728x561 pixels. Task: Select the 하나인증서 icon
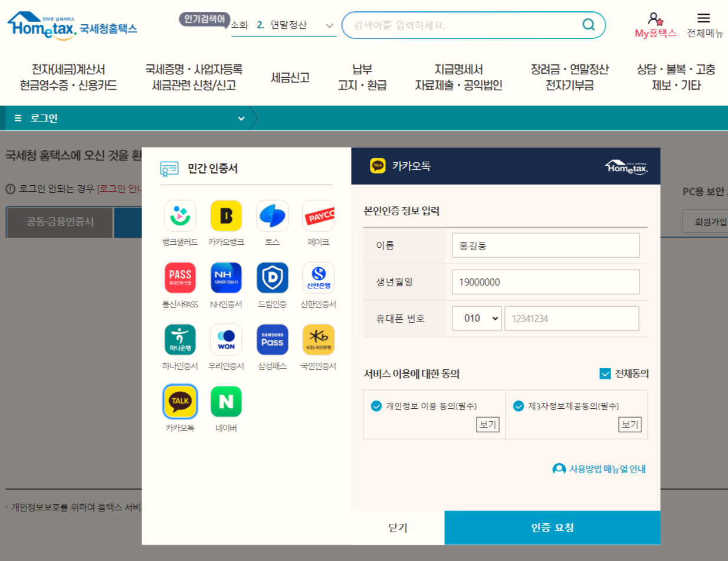point(180,340)
